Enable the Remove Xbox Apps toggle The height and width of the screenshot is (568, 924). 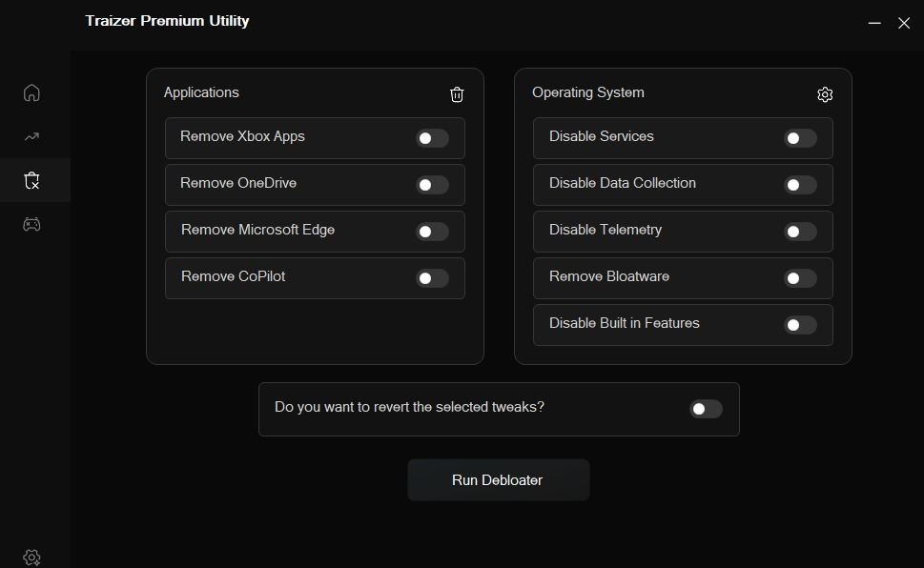click(433, 138)
